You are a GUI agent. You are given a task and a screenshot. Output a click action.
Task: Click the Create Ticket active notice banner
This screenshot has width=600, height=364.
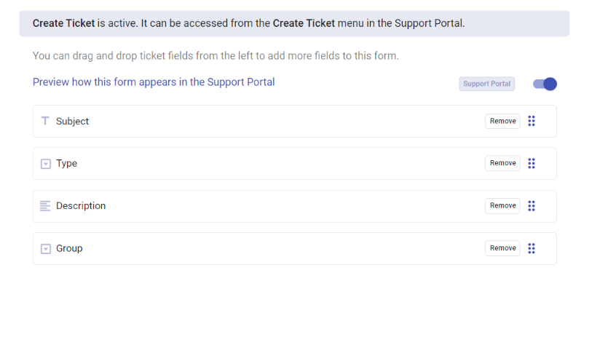coord(294,23)
